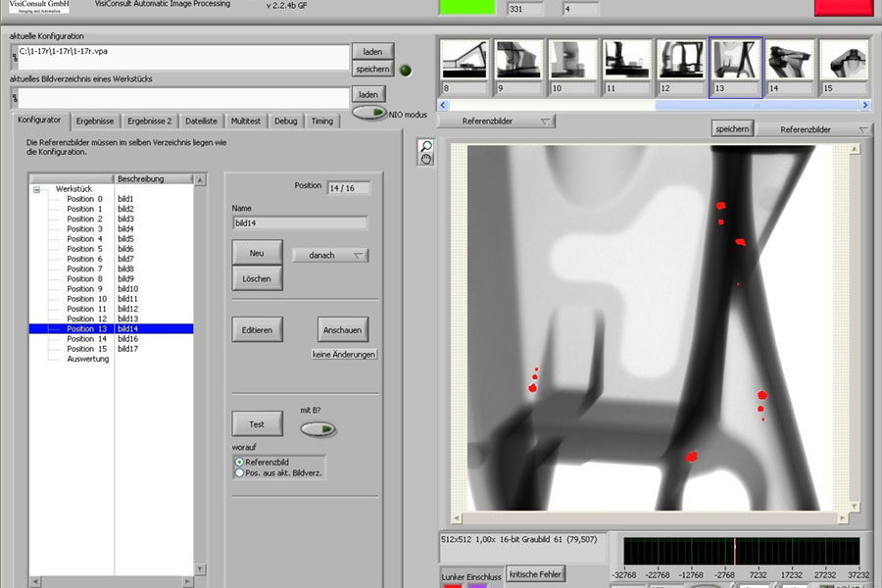Click the path browse icon beside aktuelles Bildverzeichnis
The image size is (882, 588).
coord(14,97)
